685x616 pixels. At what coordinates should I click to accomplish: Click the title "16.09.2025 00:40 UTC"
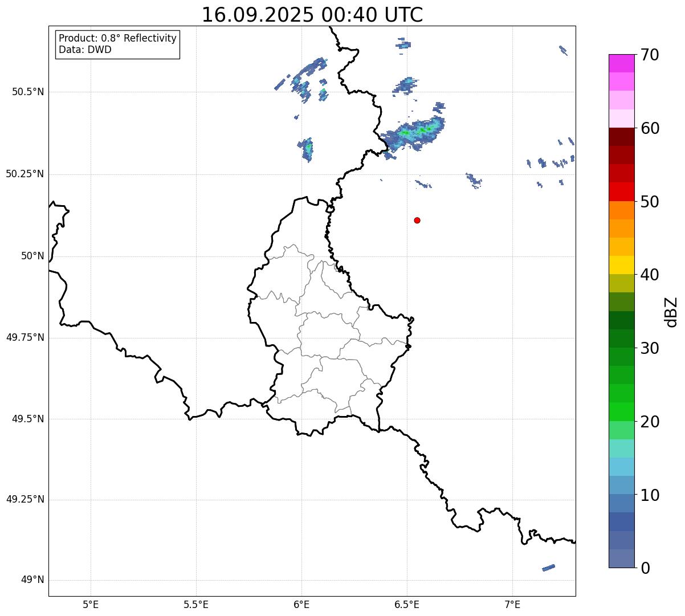pyautogui.click(x=312, y=15)
